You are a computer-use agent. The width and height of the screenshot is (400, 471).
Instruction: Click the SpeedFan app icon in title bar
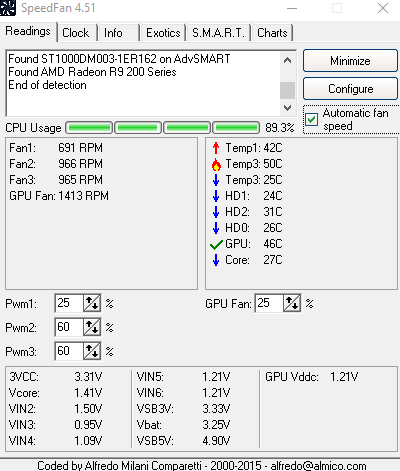pyautogui.click(x=7, y=7)
